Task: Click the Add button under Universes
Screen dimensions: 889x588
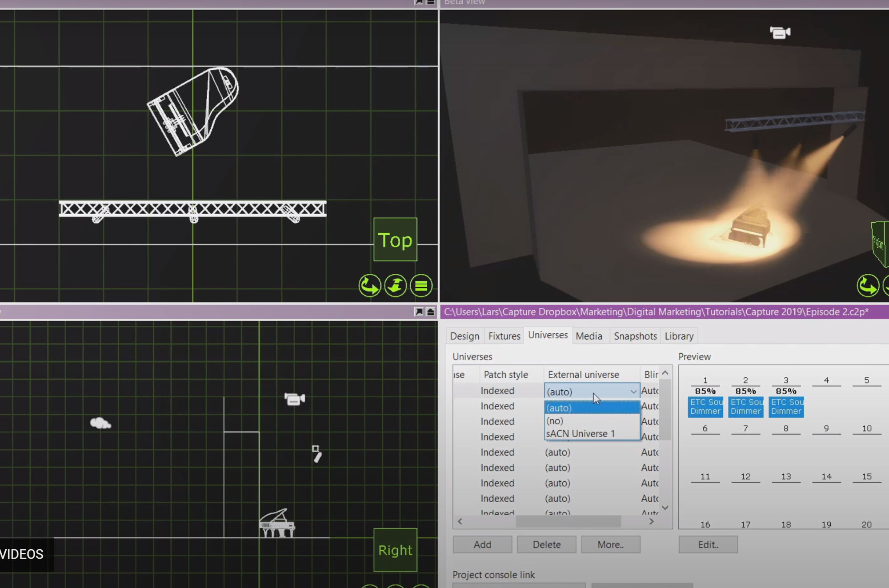Action: [x=482, y=544]
